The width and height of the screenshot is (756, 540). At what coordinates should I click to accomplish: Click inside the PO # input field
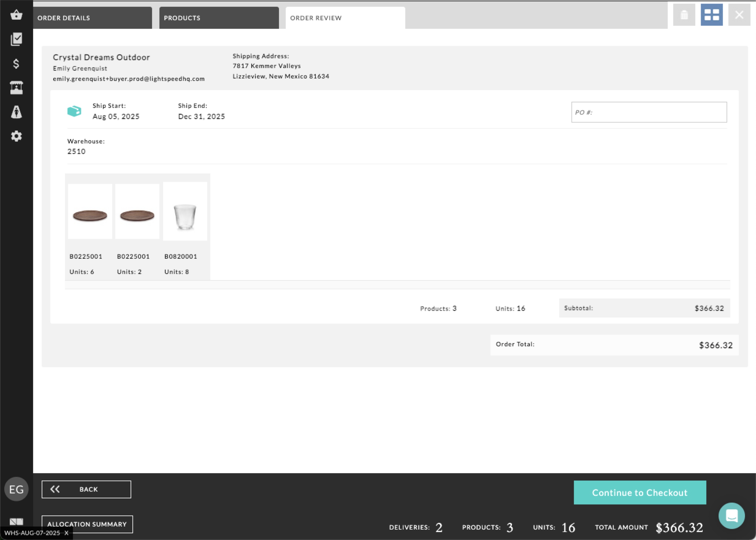click(x=648, y=112)
